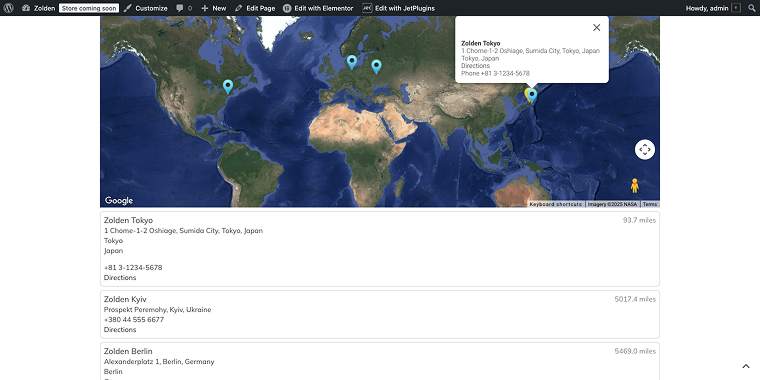Click the Google logo on map
Screen dimensions: 760x380
pos(119,201)
